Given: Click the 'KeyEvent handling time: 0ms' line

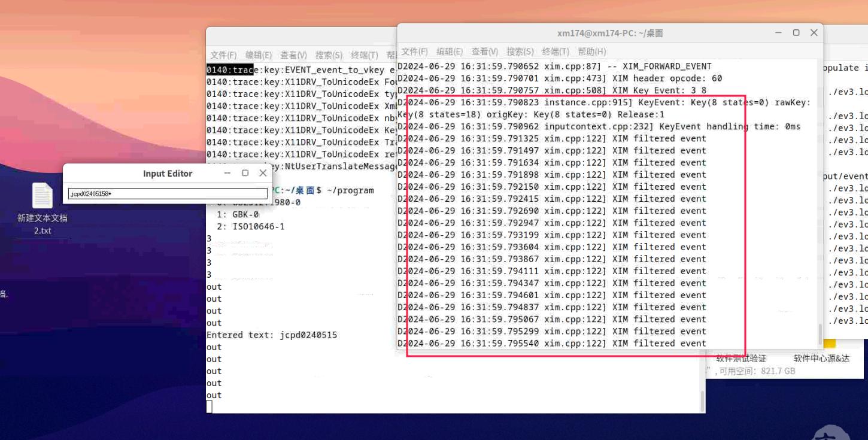Looking at the screenshot, I should [599, 126].
